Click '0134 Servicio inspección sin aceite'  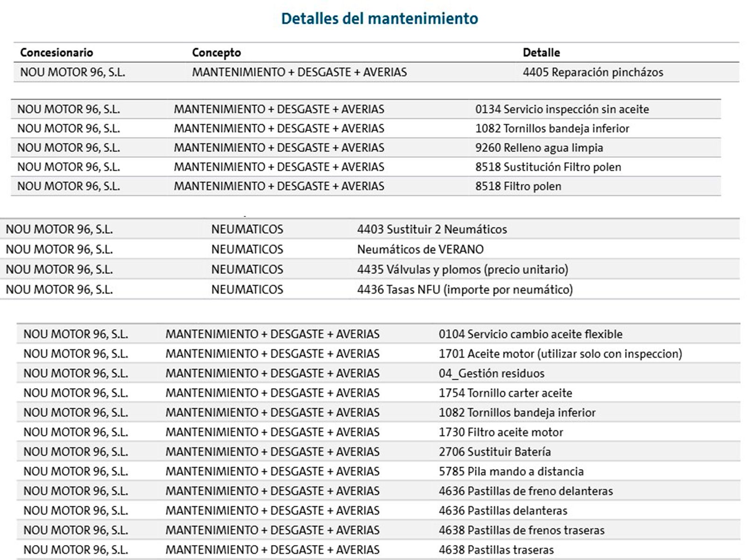tap(562, 109)
